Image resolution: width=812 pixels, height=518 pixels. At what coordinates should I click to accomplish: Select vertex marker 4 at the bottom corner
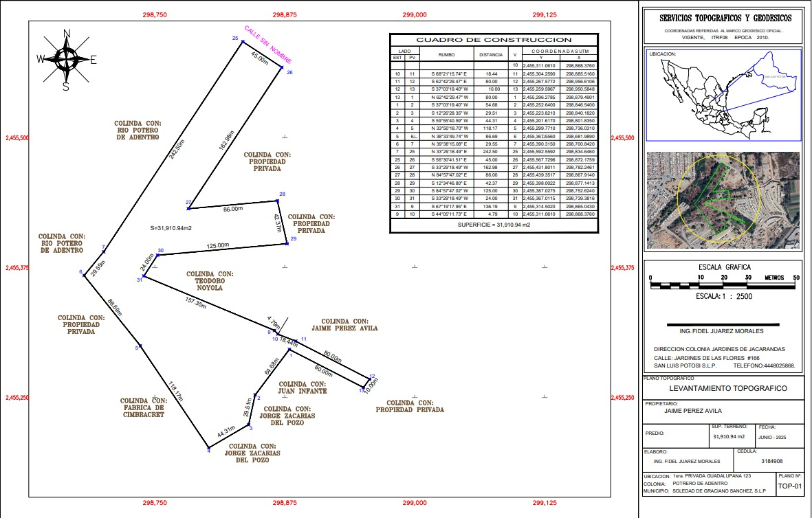coord(208,447)
